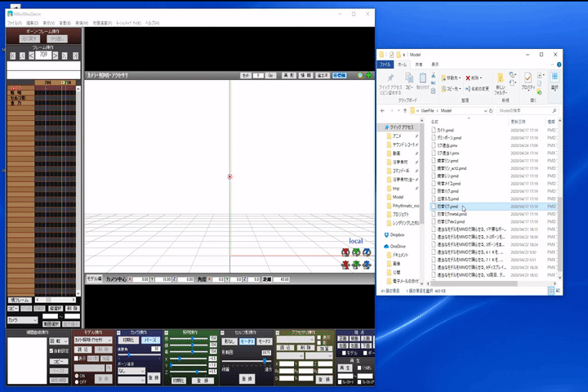Go up one folder level in Explorer
The width and height of the screenshot is (588, 392).
click(x=405, y=111)
